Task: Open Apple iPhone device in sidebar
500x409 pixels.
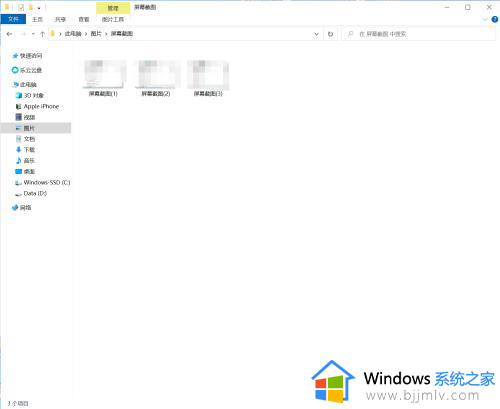Action: tap(37, 106)
